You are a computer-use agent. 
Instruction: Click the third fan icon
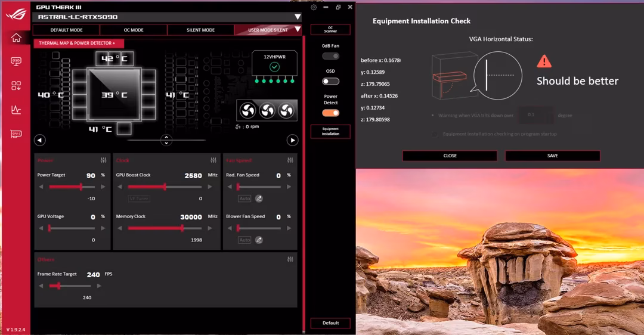pyautogui.click(x=286, y=110)
